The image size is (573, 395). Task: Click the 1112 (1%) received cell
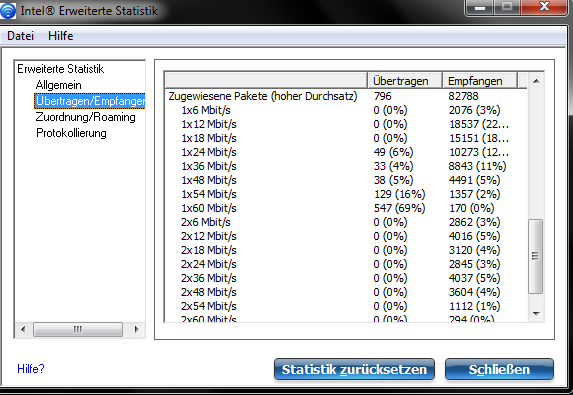click(x=475, y=306)
